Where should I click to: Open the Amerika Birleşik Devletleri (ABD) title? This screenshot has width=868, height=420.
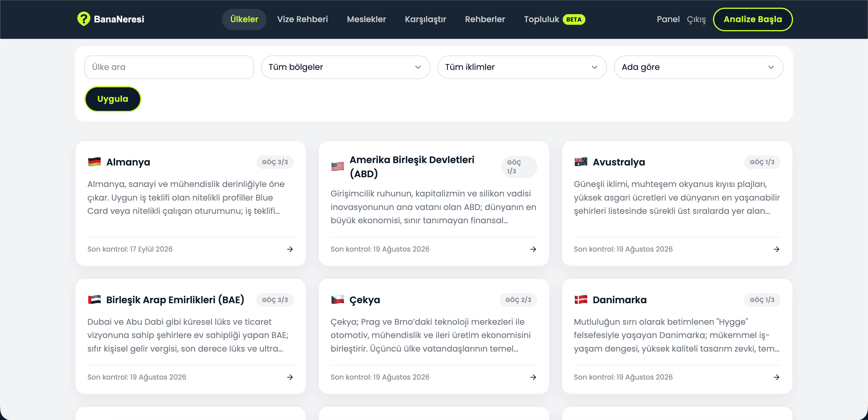tap(412, 167)
